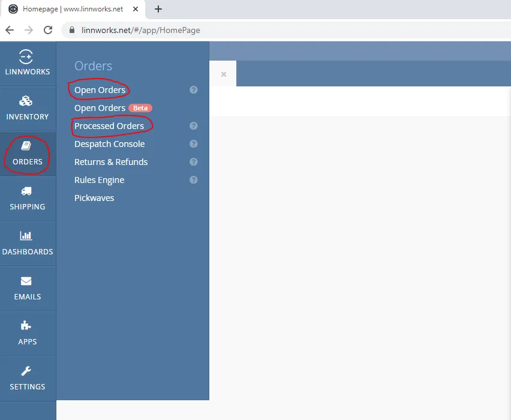Open the Settings sidebar section
511x420 pixels.
(x=28, y=379)
